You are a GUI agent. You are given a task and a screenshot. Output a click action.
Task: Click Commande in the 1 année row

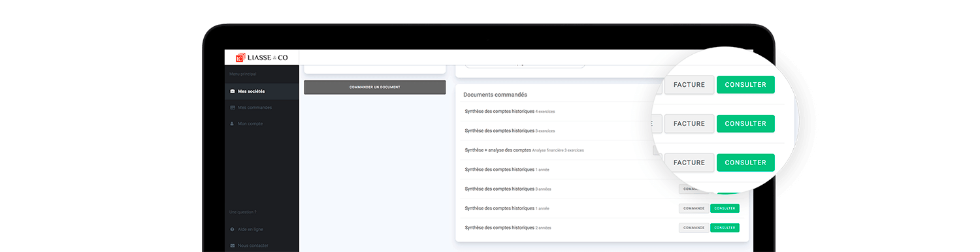tap(694, 208)
